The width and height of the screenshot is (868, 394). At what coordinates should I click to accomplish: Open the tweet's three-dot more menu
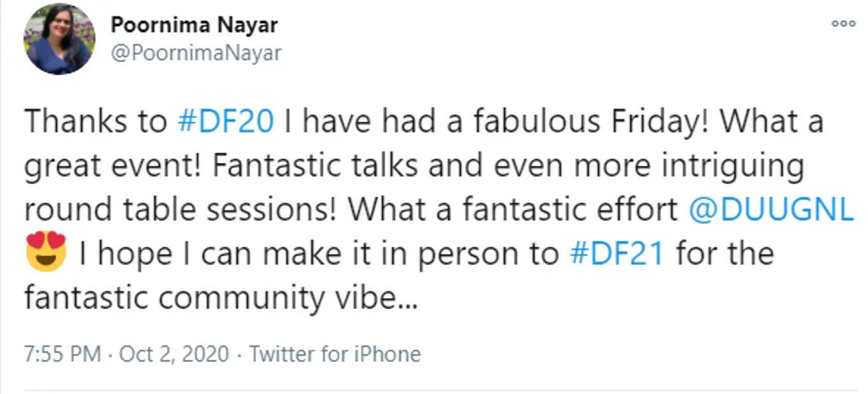[x=842, y=24]
